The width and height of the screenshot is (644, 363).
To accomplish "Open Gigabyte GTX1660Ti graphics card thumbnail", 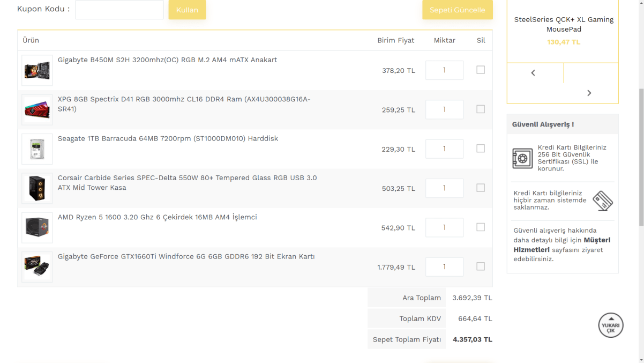I will (37, 267).
